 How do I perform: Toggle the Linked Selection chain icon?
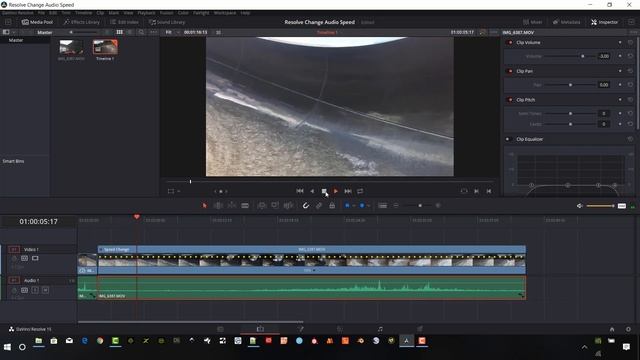pos(319,206)
